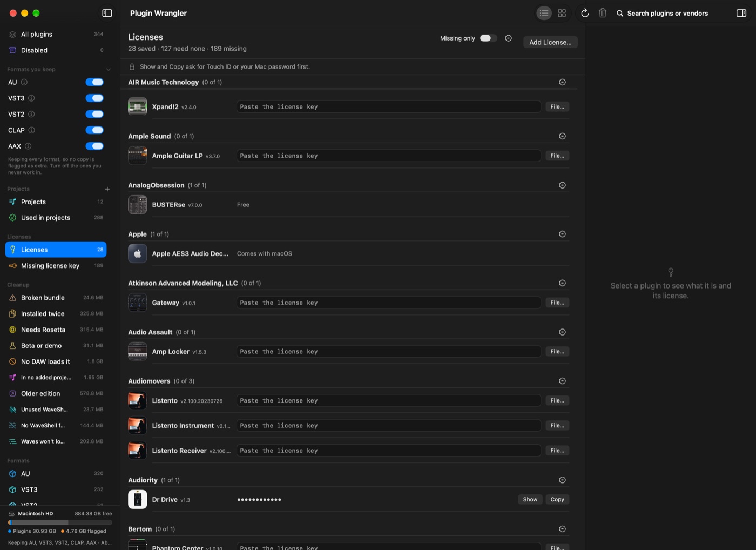This screenshot has width=756, height=550.
Task: Open Apple group options menu
Action: (562, 234)
